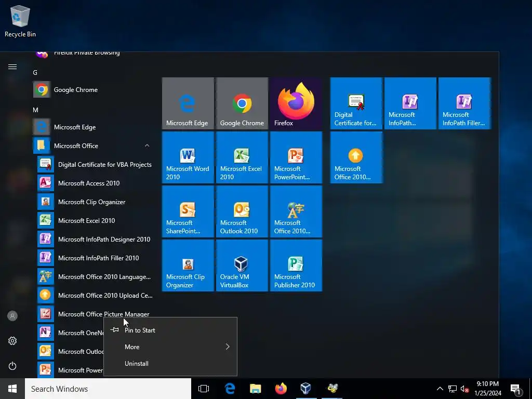Open Microsoft Excel 2010 from the list

(95, 220)
